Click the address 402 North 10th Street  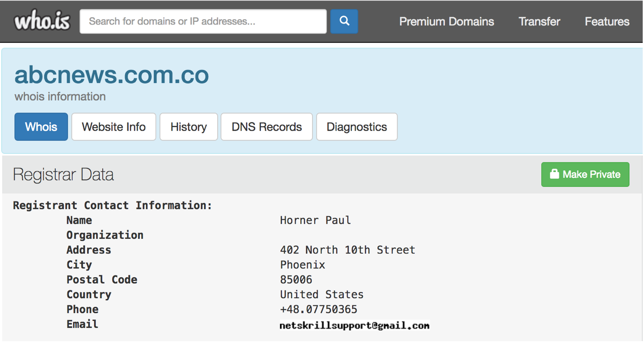click(347, 250)
